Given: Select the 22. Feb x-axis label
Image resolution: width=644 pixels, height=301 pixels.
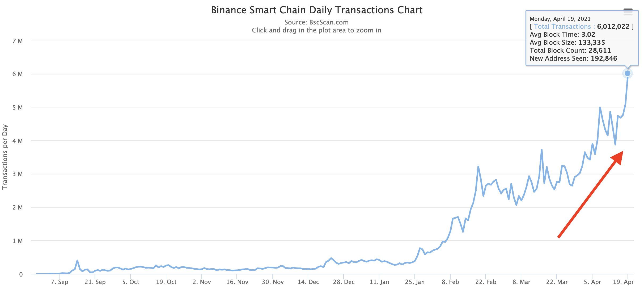Looking at the screenshot, I should coord(486,282).
